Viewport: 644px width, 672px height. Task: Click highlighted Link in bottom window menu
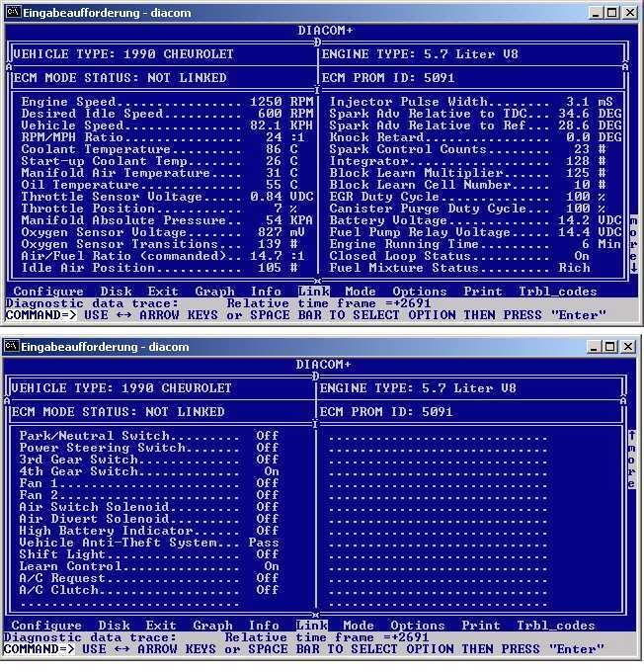tap(311, 626)
